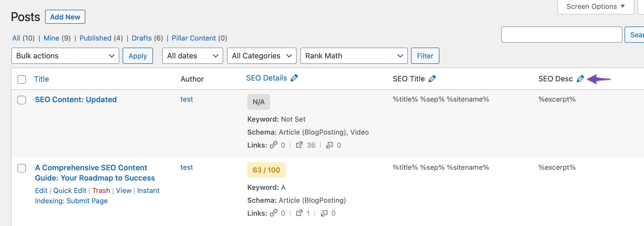The image size is (644, 226).
Task: Show All posts filter
Action: click(x=16, y=38)
